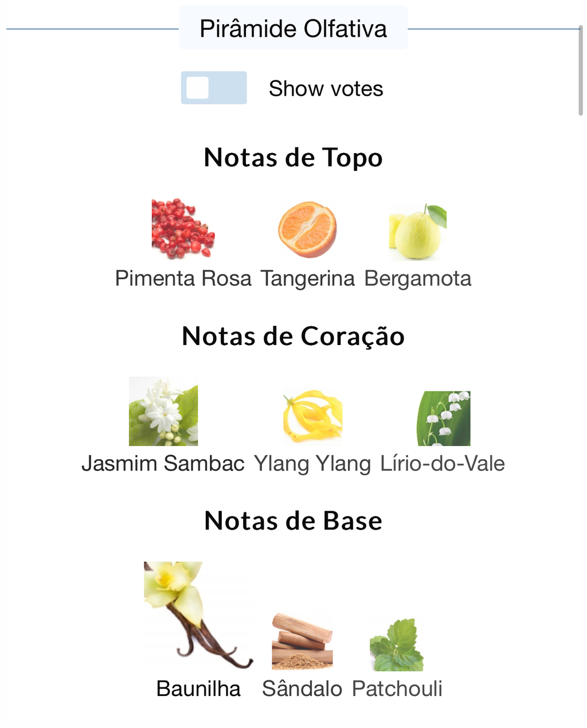
Task: Open the Sândalo wood image
Action: (302, 641)
